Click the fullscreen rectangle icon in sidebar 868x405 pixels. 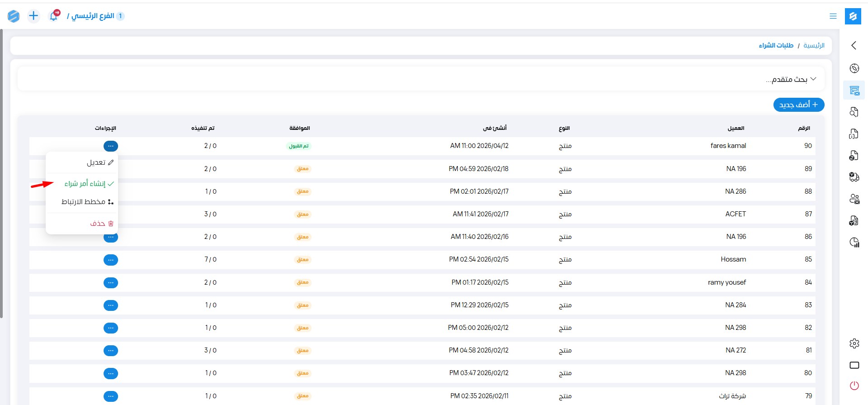point(854,365)
